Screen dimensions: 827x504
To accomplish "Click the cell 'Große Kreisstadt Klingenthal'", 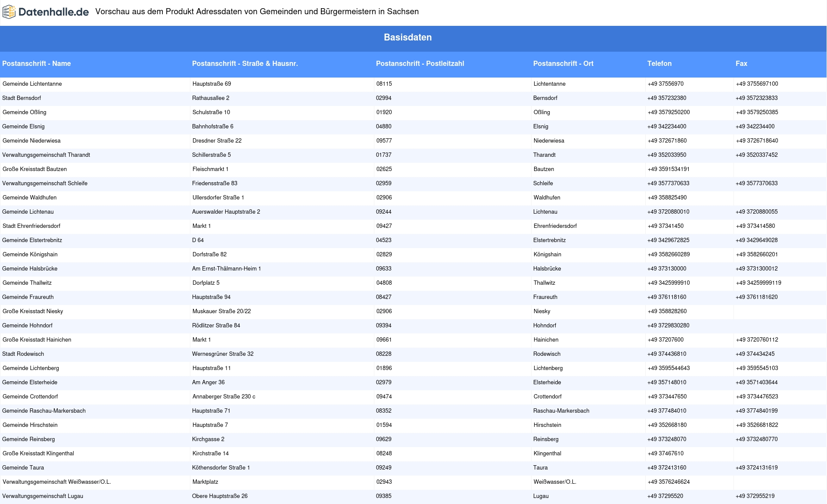I will click(x=38, y=454).
